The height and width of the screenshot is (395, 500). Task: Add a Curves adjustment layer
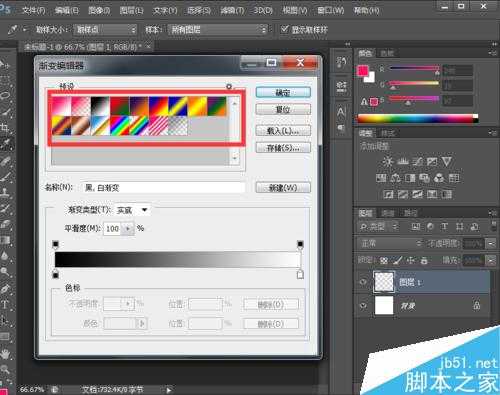417,162
